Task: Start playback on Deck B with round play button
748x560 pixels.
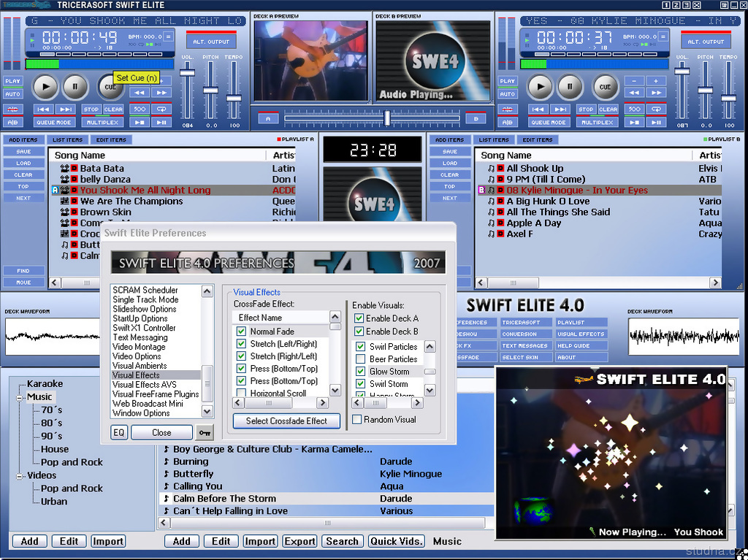Action: pyautogui.click(x=540, y=87)
